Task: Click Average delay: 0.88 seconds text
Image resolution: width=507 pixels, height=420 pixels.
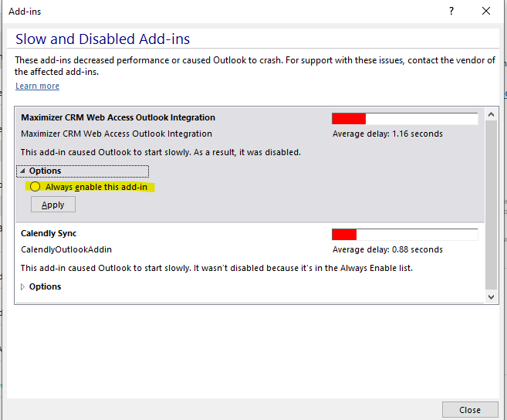Action: click(x=387, y=249)
